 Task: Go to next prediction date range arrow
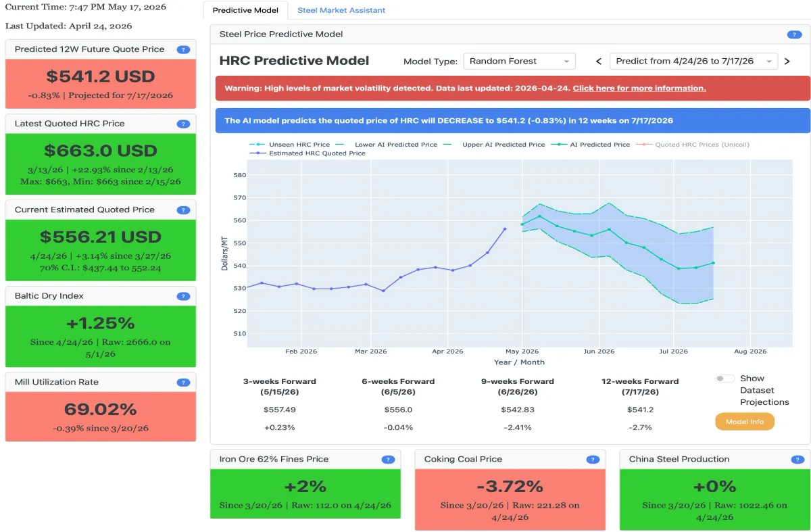[787, 62]
